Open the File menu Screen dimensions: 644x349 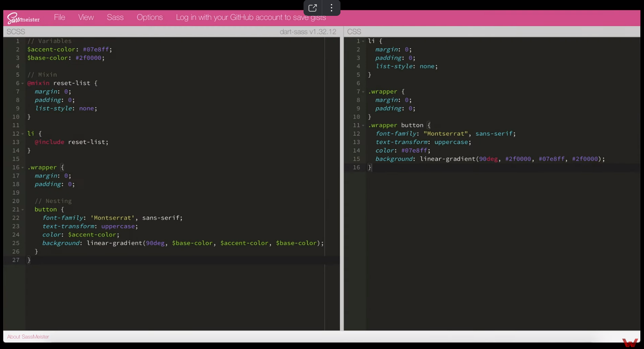[x=60, y=17]
